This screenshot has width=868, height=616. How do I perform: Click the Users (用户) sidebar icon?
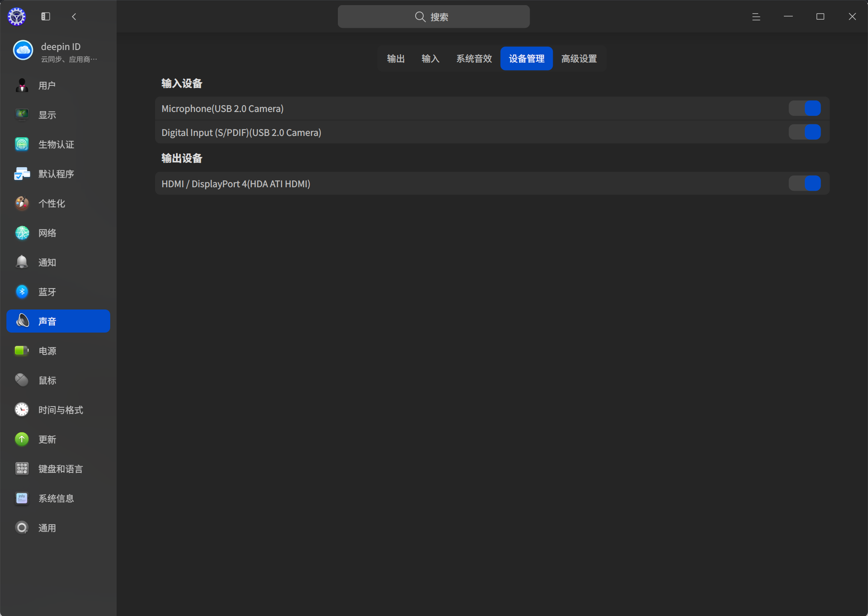22,85
